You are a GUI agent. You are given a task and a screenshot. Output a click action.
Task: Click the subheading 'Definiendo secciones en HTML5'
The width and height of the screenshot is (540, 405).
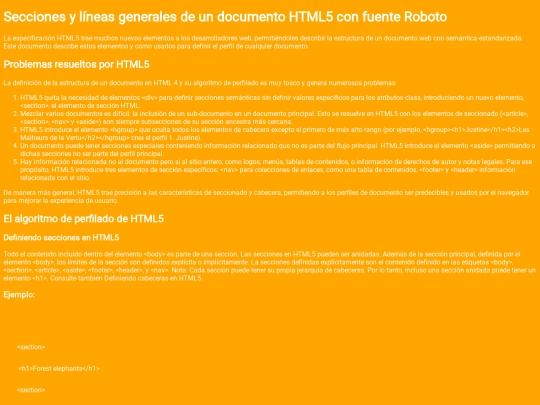tap(61, 238)
